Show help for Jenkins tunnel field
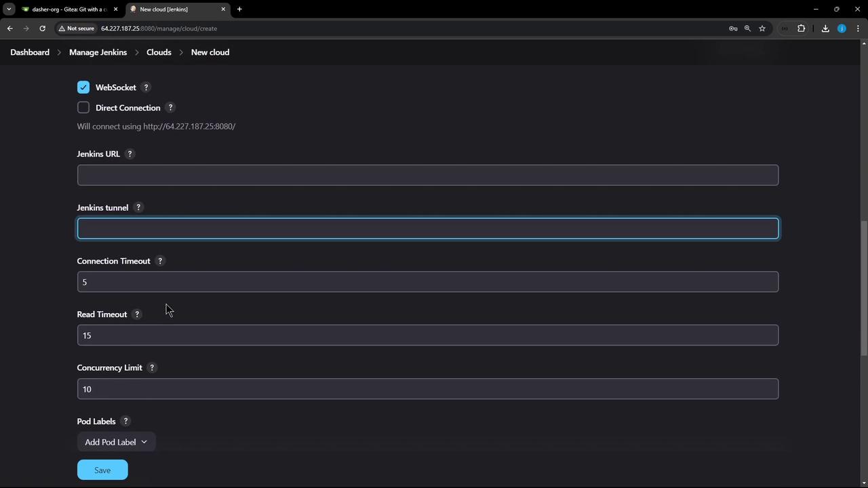This screenshot has height=488, width=868. 138,207
